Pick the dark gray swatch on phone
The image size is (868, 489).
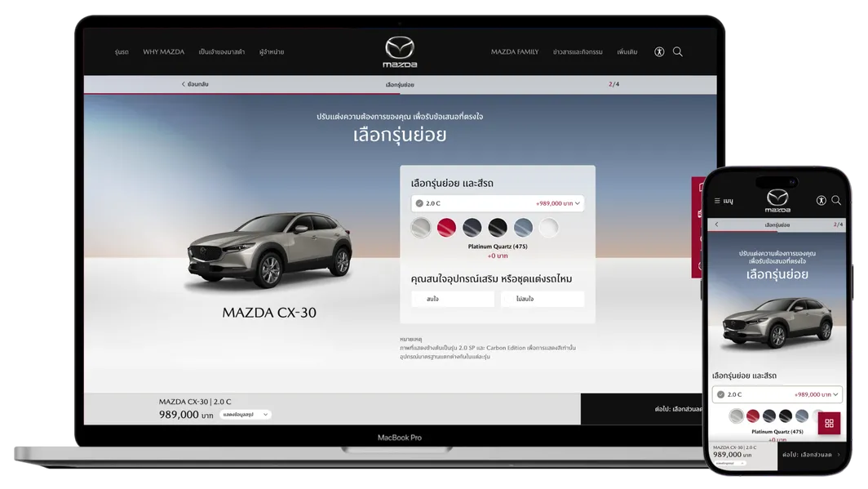coord(769,416)
